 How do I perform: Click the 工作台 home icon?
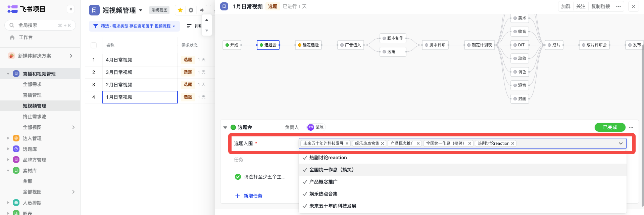(x=12, y=37)
